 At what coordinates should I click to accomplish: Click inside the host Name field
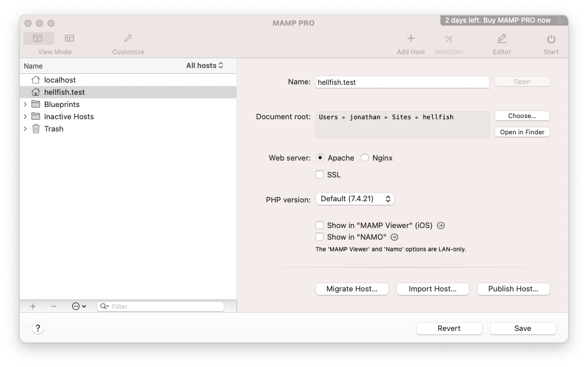click(x=402, y=81)
